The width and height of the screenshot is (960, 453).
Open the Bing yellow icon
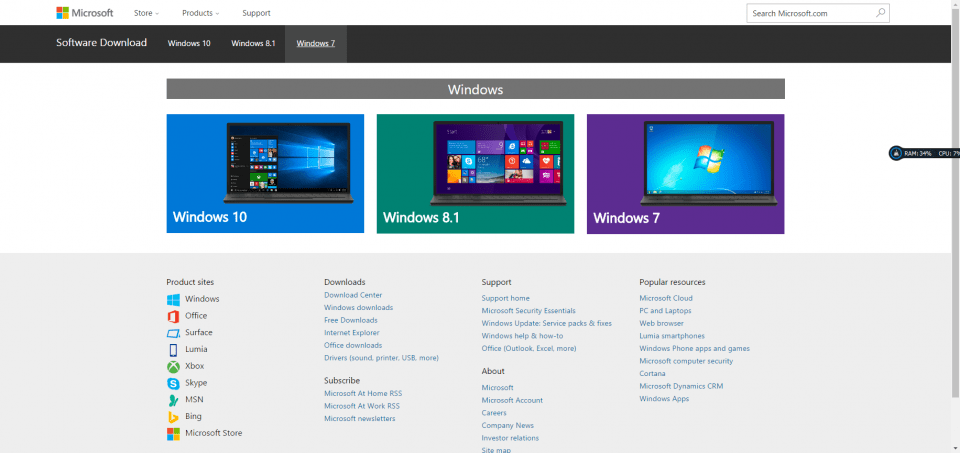pos(173,416)
